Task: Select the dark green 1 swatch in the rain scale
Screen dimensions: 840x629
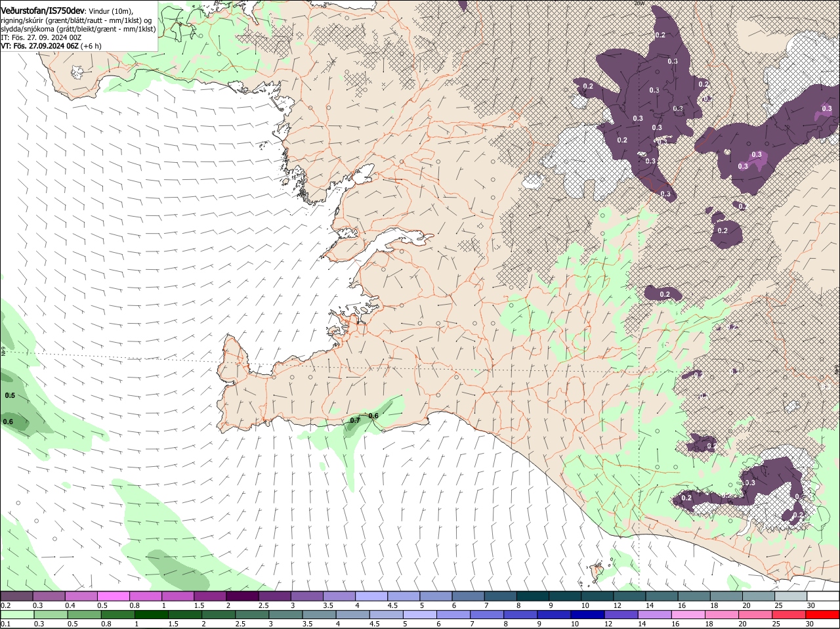Action: pos(150,615)
